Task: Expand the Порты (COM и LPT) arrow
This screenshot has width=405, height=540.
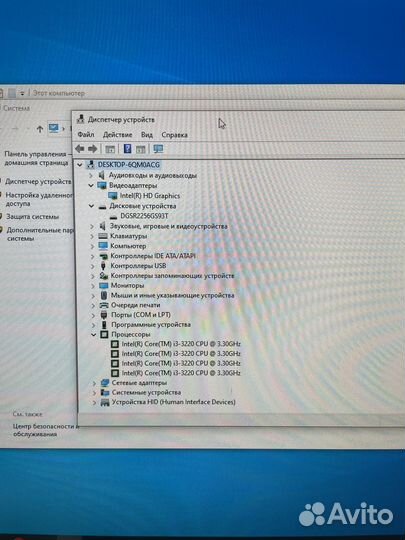Action: [93, 315]
